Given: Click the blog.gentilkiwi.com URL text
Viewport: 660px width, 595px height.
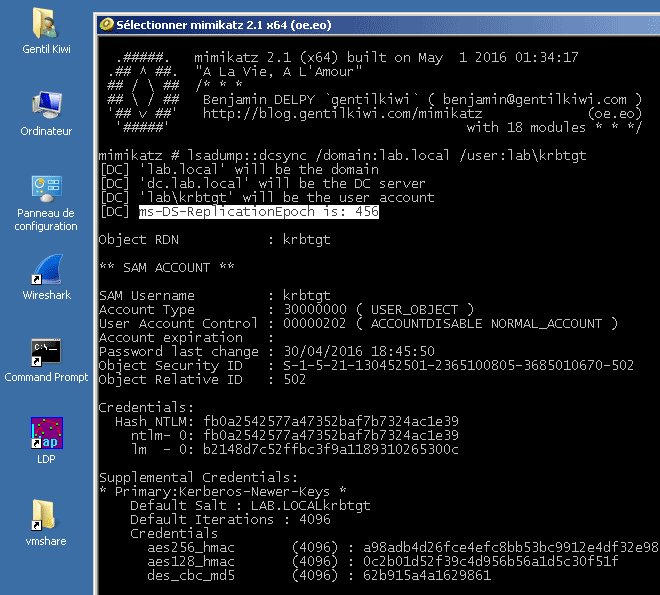Looking at the screenshot, I should click(x=342, y=114).
